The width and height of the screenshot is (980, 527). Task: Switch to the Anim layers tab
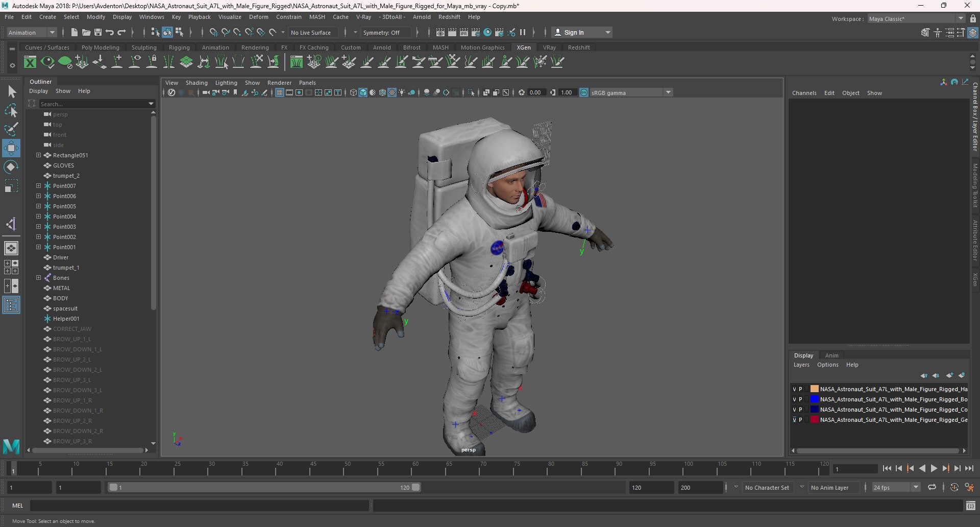point(831,355)
